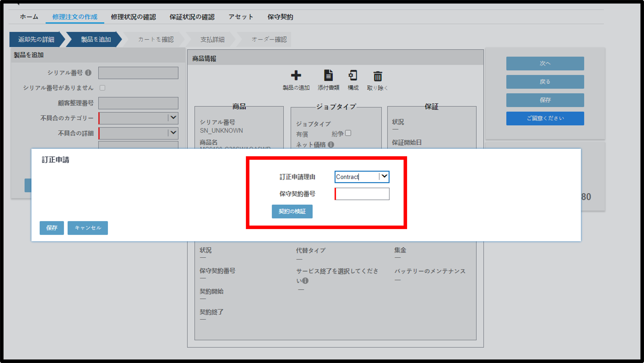Click info icon next to シリアル番号
The height and width of the screenshot is (363, 644).
point(88,72)
